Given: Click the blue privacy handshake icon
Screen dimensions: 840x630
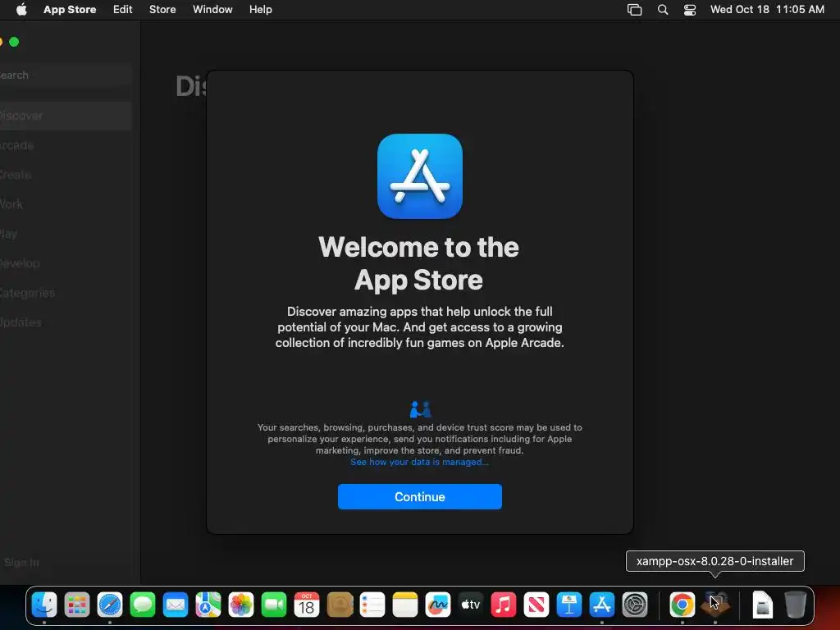Looking at the screenshot, I should (420, 409).
